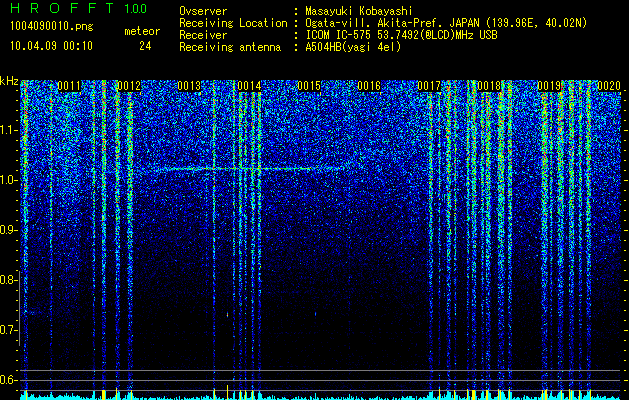Screen dimensions: 629x400
Task: Click the Receiver label
Action: pos(203,35)
